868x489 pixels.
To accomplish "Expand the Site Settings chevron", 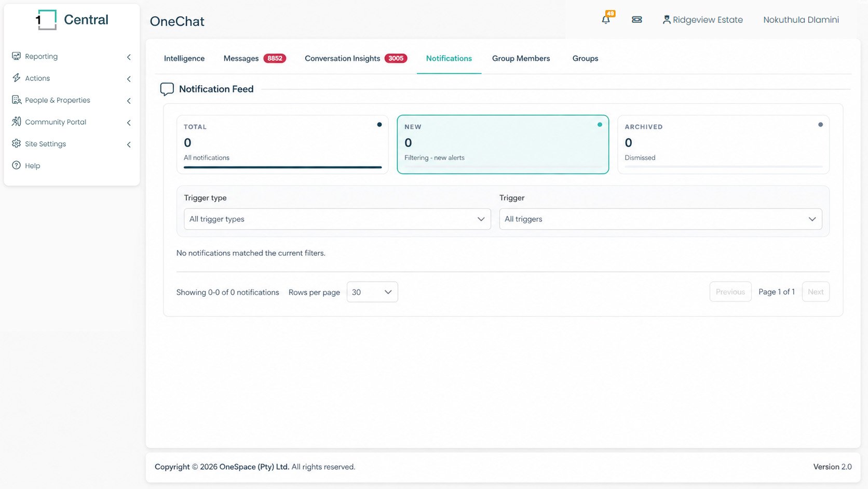I will click(129, 144).
